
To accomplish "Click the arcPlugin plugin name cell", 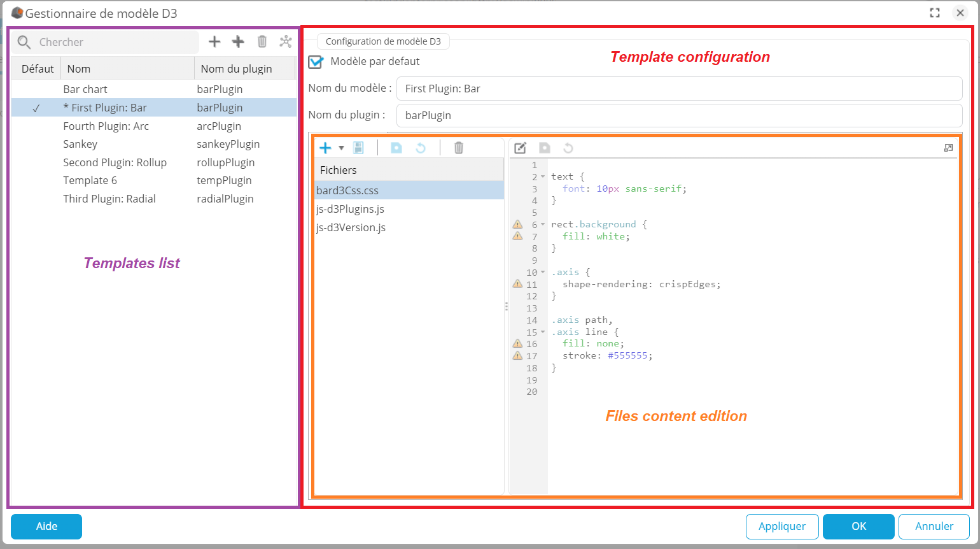I will (219, 126).
